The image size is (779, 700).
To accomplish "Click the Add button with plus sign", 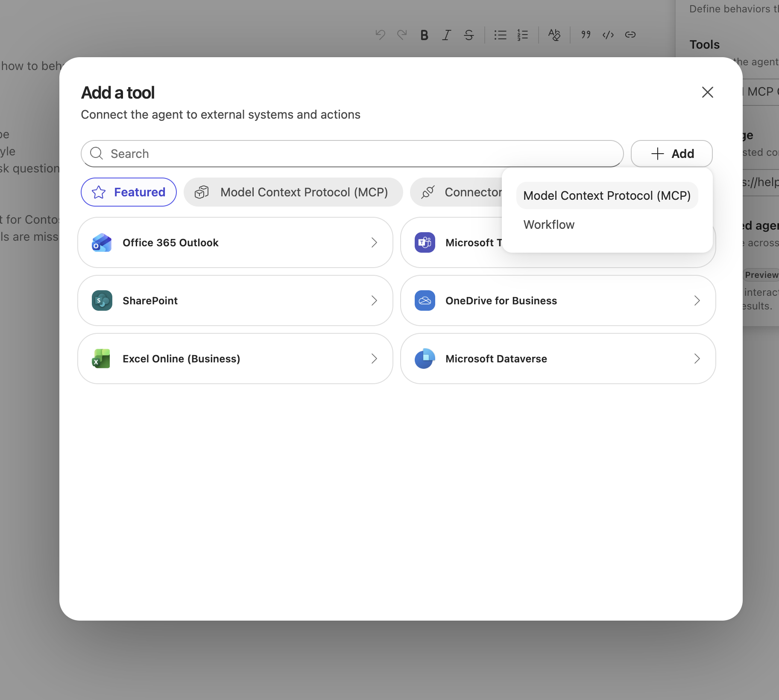I will tap(671, 154).
